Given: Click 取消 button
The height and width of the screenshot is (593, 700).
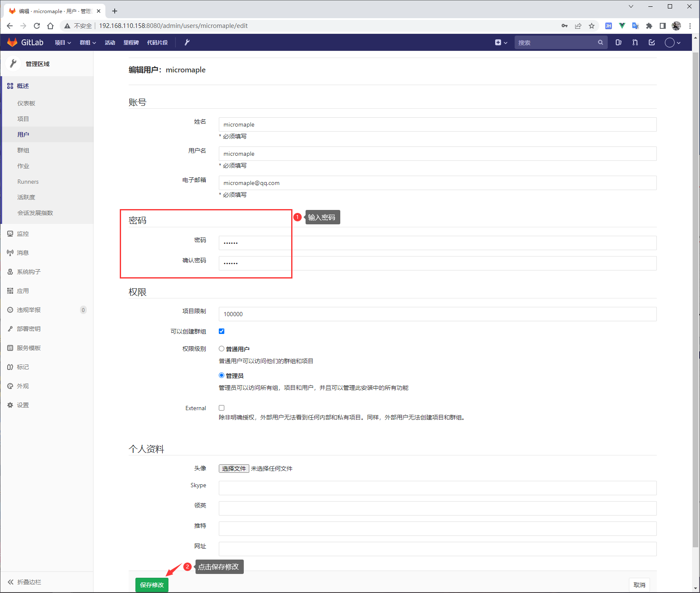Looking at the screenshot, I should 639,585.
